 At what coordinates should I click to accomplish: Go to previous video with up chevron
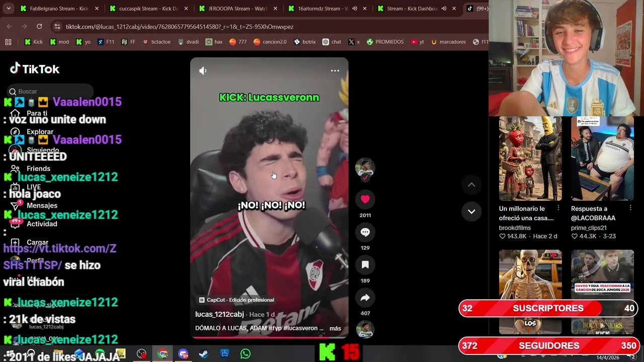click(471, 185)
